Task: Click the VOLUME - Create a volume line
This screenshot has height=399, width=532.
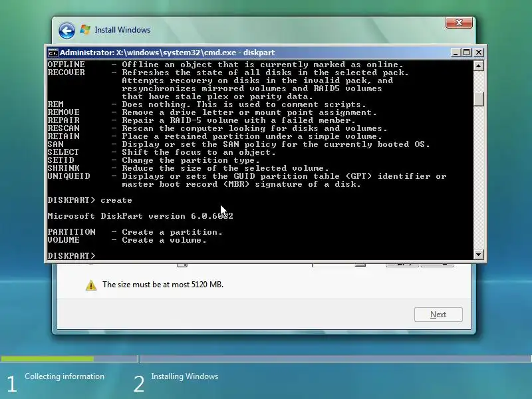Action: click(127, 240)
